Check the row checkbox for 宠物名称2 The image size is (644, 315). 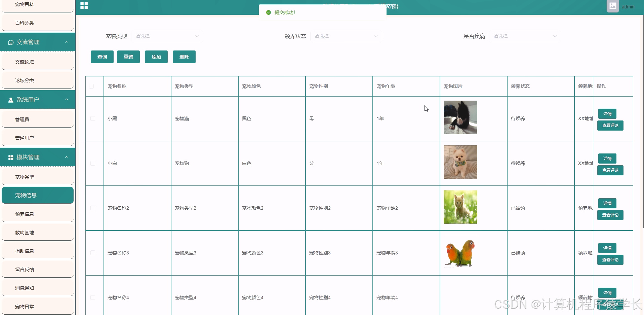pyautogui.click(x=93, y=208)
